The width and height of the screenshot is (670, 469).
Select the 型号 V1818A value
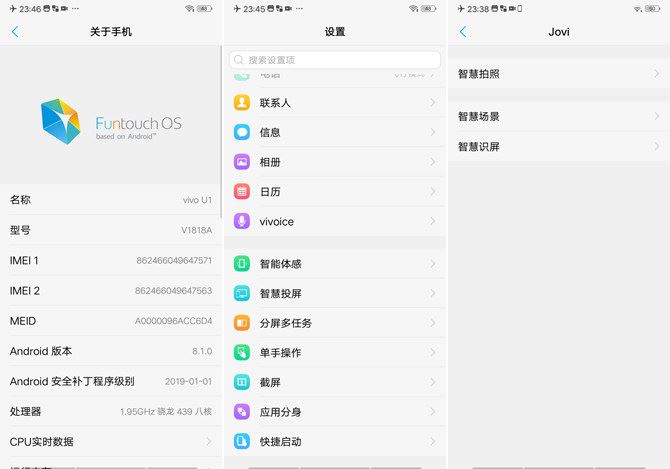(197, 230)
